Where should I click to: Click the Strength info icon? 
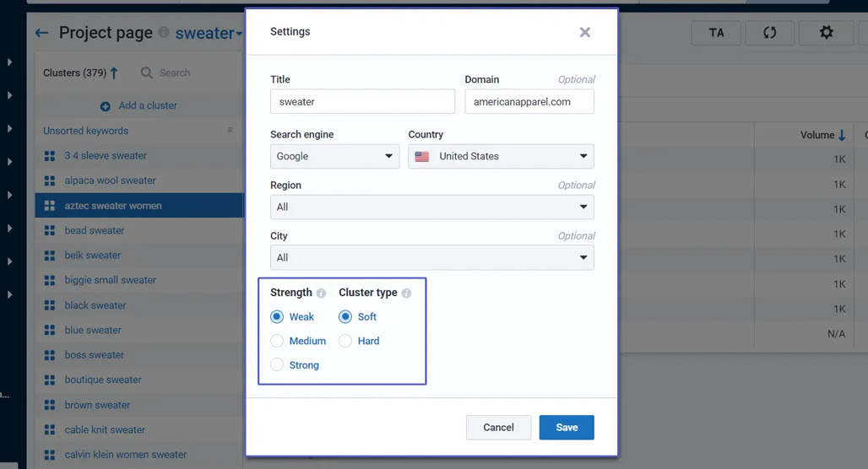321,294
